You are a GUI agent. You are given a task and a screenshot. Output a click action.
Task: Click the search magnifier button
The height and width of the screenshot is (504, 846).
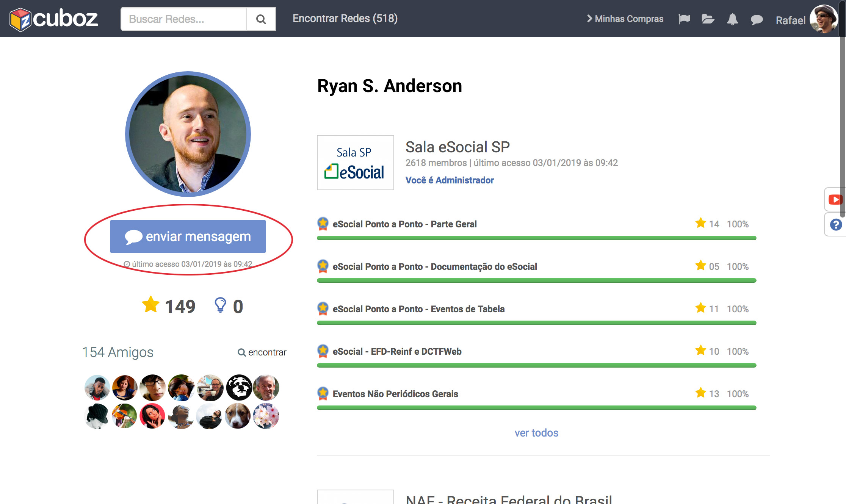click(x=261, y=19)
